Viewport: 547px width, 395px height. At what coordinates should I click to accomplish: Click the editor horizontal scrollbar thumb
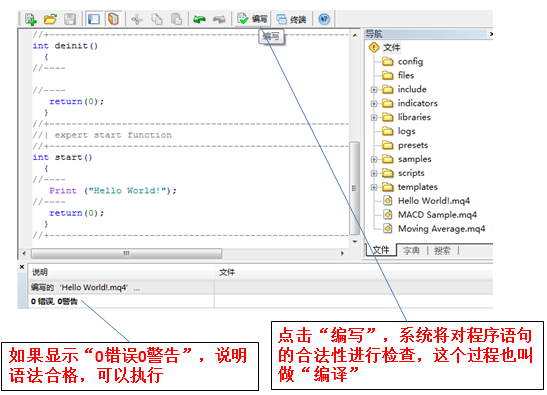(x=127, y=253)
